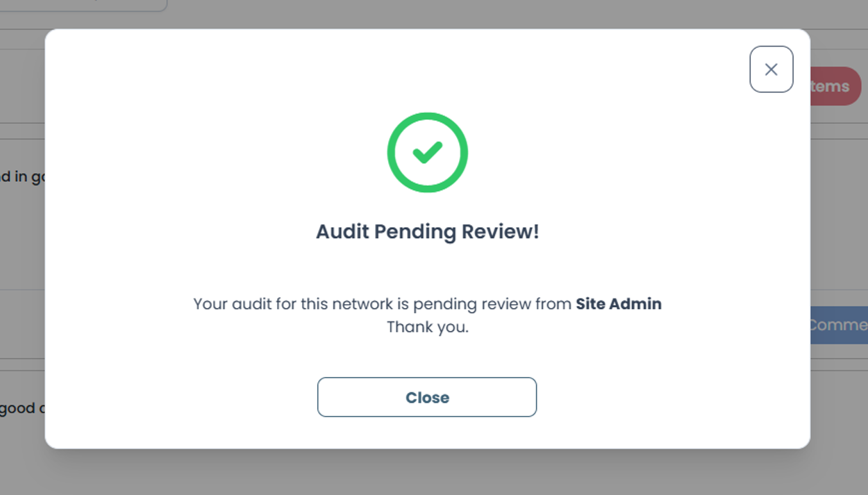The height and width of the screenshot is (495, 868).
Task: Click the partially hidden red Items button
Action: point(835,86)
